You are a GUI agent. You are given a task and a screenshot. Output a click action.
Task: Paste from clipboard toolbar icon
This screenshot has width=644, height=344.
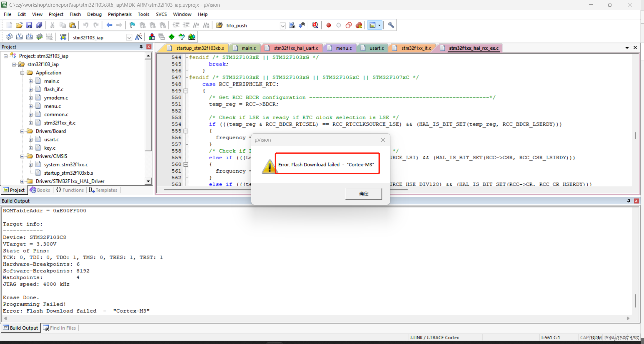tap(72, 25)
